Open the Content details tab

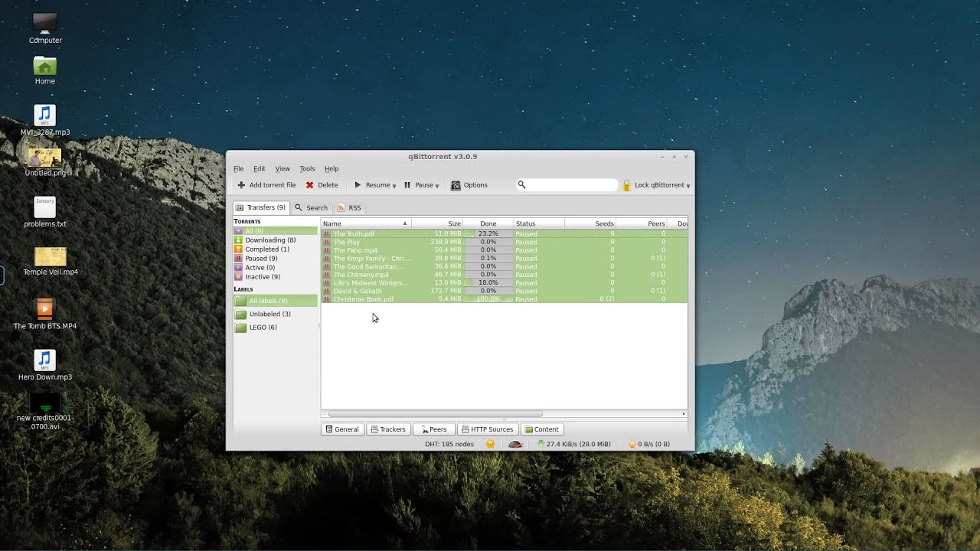pos(542,429)
